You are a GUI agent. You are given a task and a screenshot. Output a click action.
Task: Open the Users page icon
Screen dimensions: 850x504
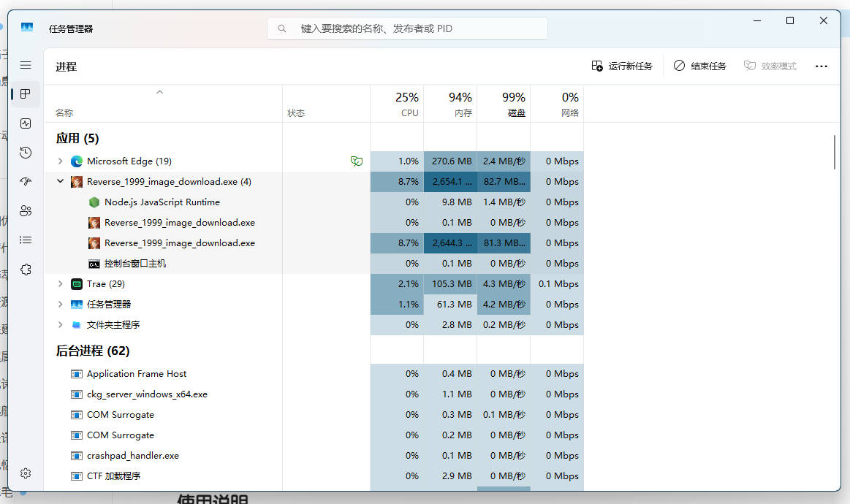[x=26, y=211]
